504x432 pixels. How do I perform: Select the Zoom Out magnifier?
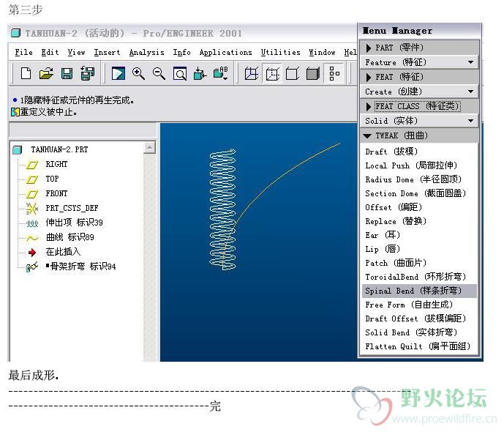[159, 74]
